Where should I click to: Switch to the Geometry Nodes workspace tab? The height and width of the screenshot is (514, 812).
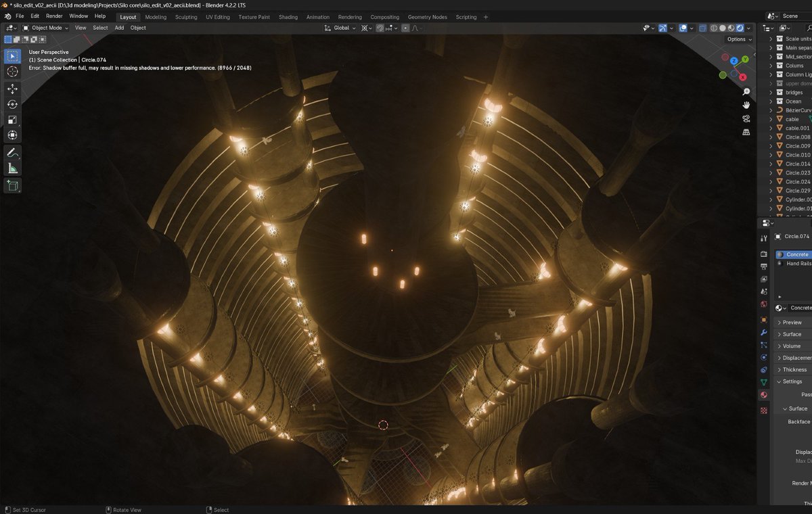[x=427, y=17]
